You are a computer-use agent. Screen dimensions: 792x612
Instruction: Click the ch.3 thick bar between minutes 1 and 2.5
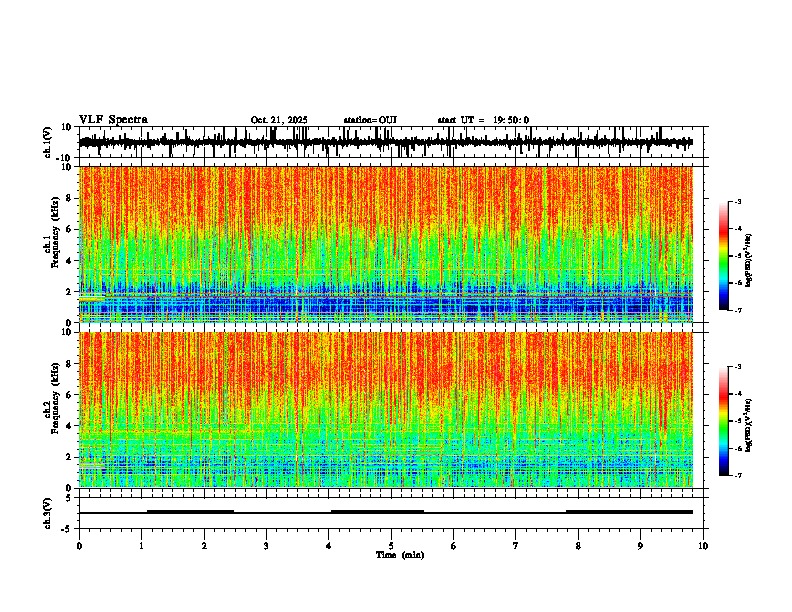(x=190, y=512)
